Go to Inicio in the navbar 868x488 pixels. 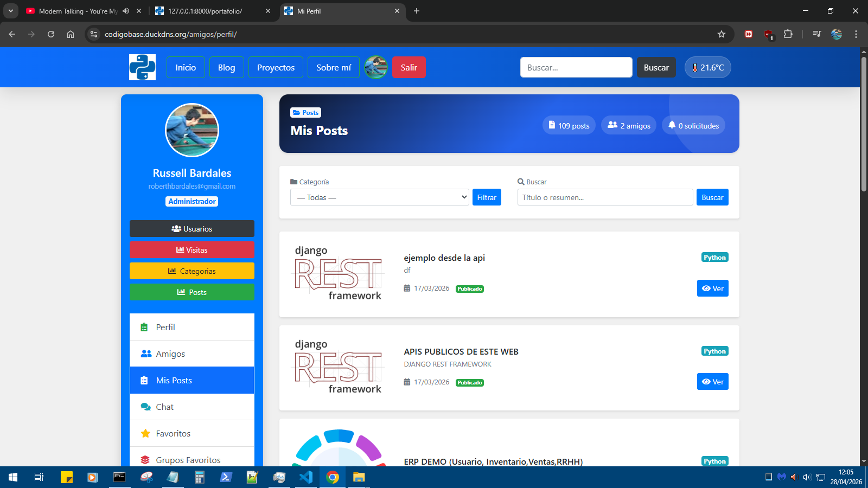[x=186, y=67]
